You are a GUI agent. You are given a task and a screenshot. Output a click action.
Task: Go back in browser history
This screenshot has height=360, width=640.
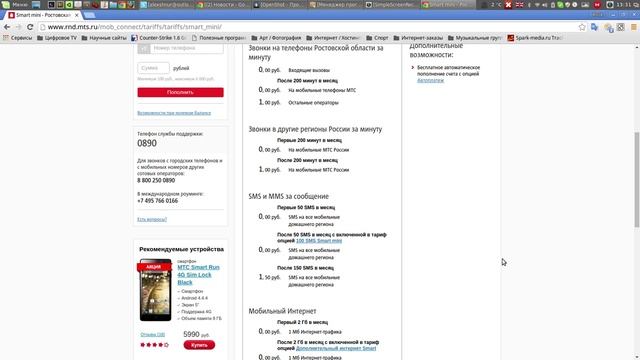click(7, 27)
